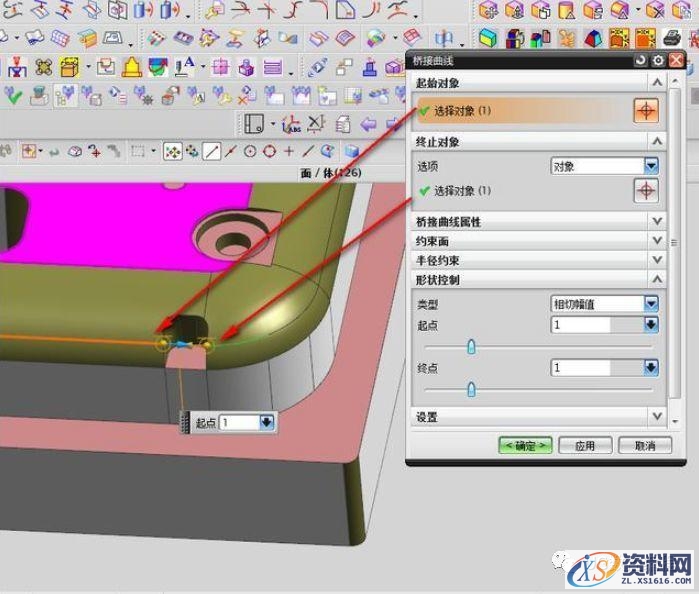The width and height of the screenshot is (699, 594).
Task: Click the 确定 button
Action: 525,446
